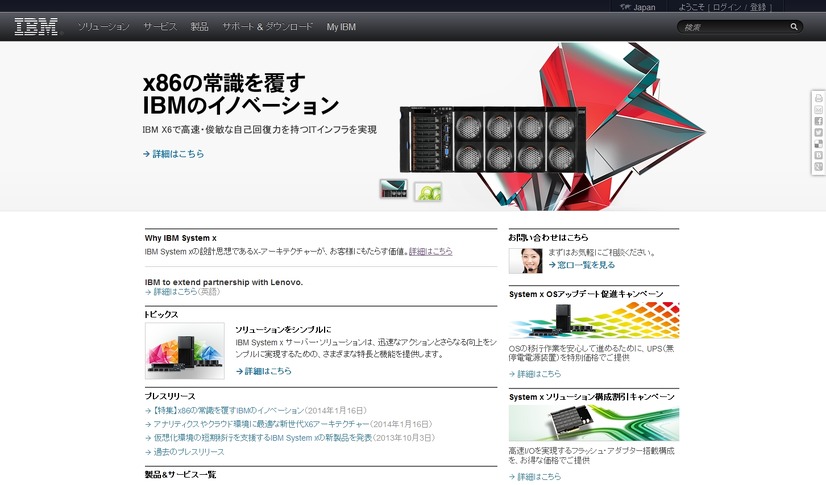Click 詳細はこちら under Why IBM System x
This screenshot has height=485, width=826.
(430, 252)
